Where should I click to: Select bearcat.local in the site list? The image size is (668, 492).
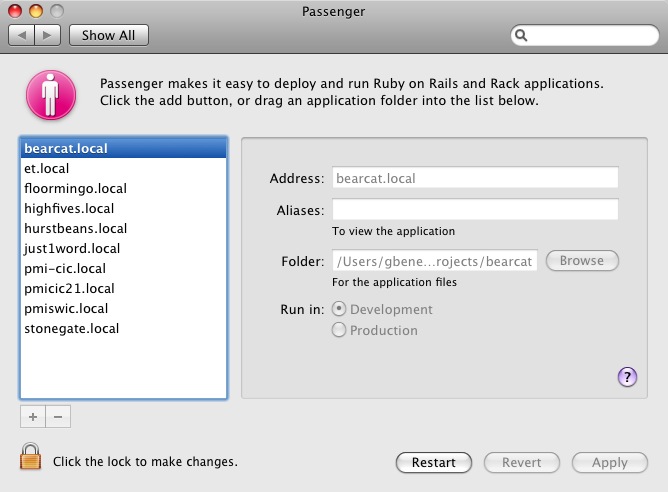[x=124, y=148]
